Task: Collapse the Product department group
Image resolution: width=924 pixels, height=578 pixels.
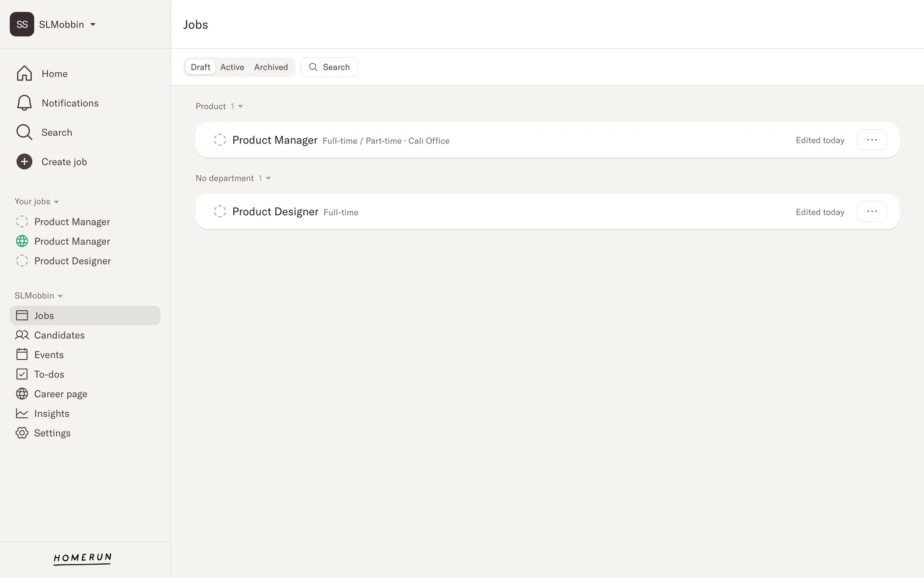Action: (240, 106)
